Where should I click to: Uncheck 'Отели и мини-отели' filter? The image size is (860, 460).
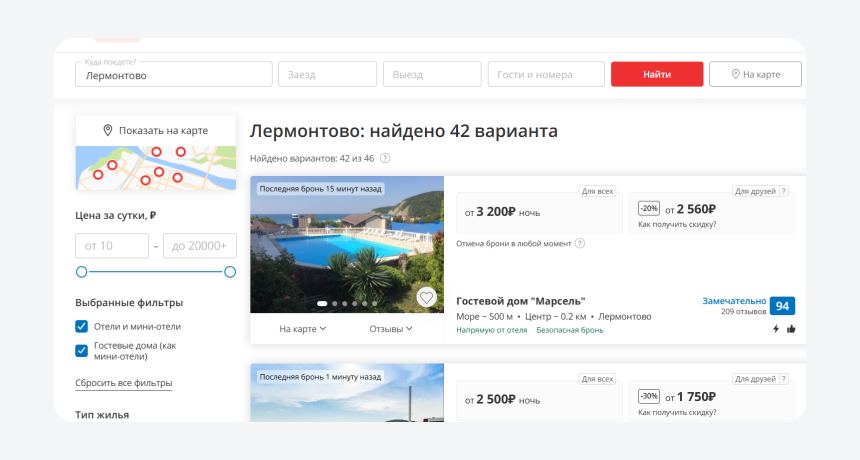coord(81,326)
